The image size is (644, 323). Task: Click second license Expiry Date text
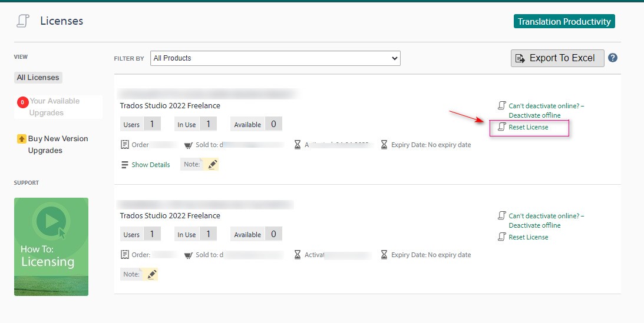431,255
